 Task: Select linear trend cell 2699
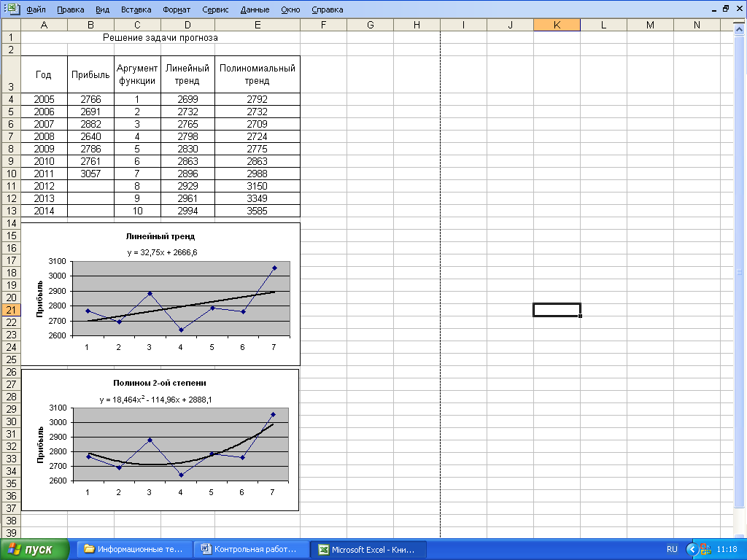click(x=187, y=99)
